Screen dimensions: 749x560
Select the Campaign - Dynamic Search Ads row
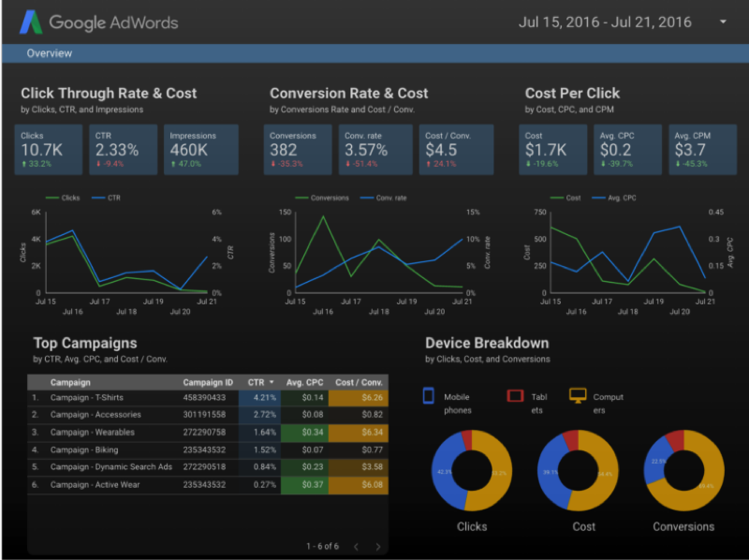click(x=110, y=466)
